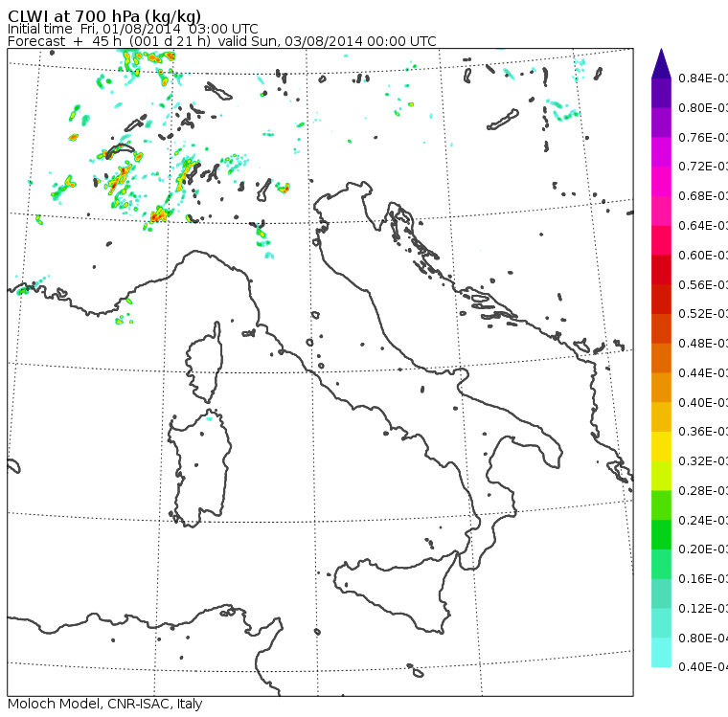
Task: Click the Sicily island outline on the map
Action: click(396, 592)
